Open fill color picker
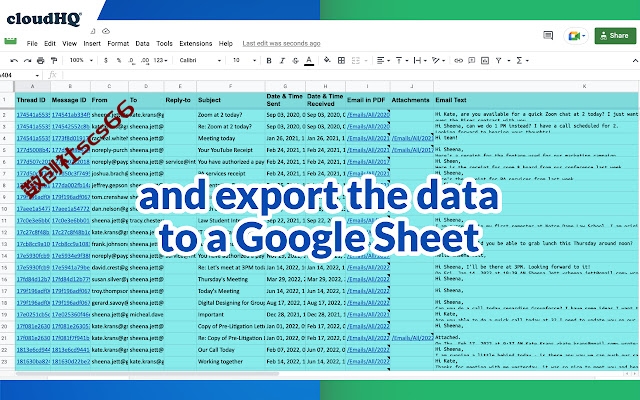This screenshot has width=640, height=400. click(x=327, y=60)
